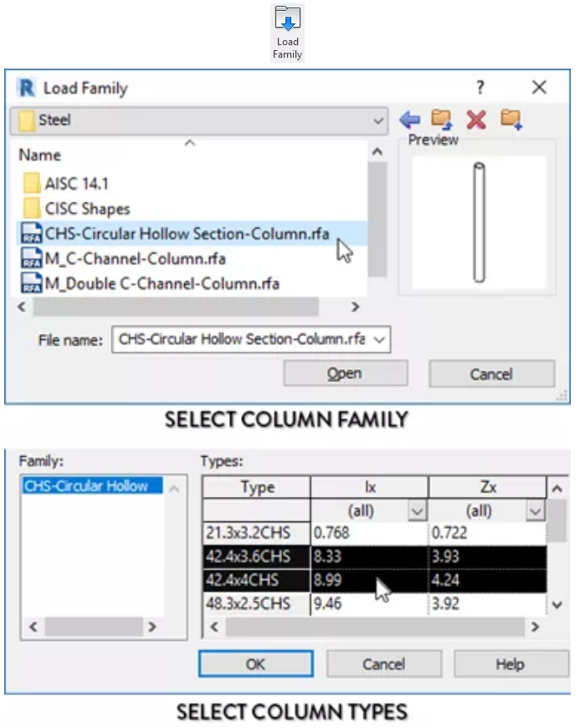This screenshot has height=728, width=580.
Task: Click the Help button
Action: tap(511, 664)
